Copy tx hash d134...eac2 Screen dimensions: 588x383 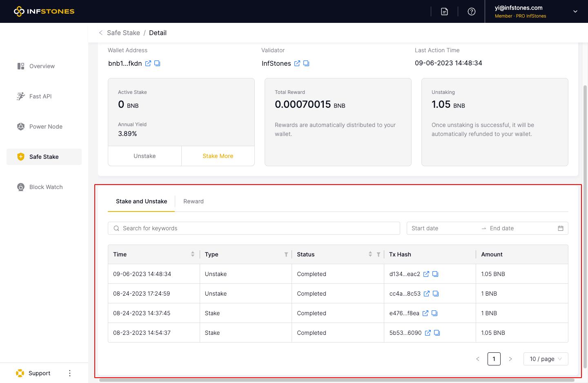435,274
